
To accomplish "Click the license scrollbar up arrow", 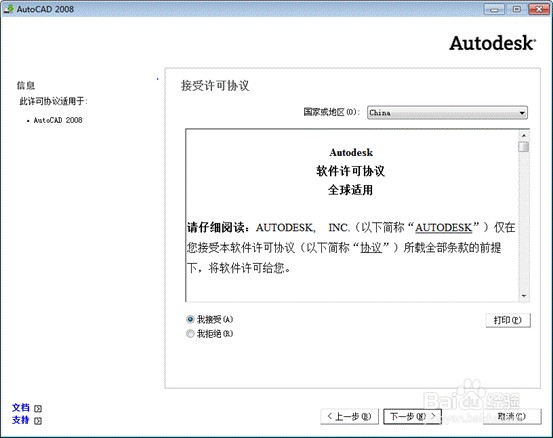I will pyautogui.click(x=524, y=135).
